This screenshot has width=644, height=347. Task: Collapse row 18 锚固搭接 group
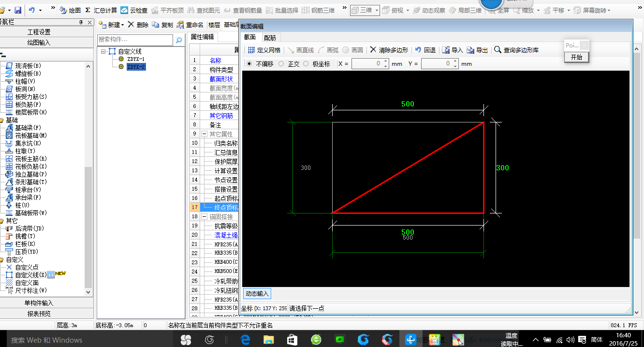[x=205, y=217]
